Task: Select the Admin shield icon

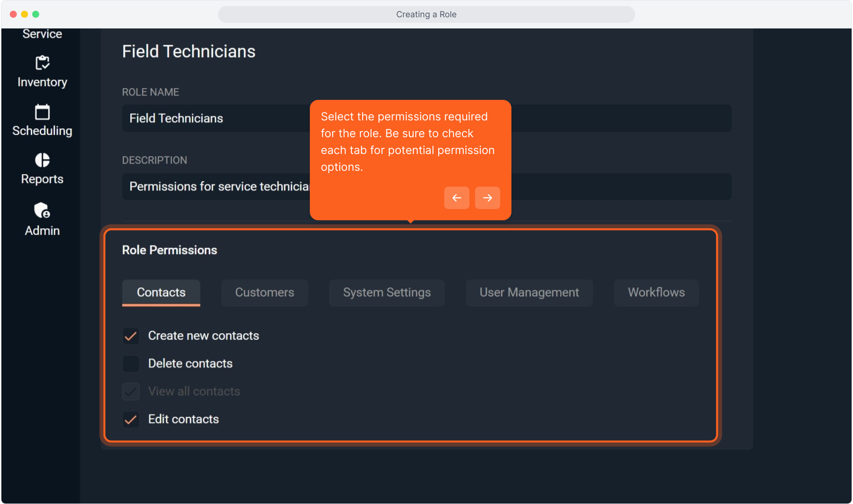Action: [x=42, y=210]
